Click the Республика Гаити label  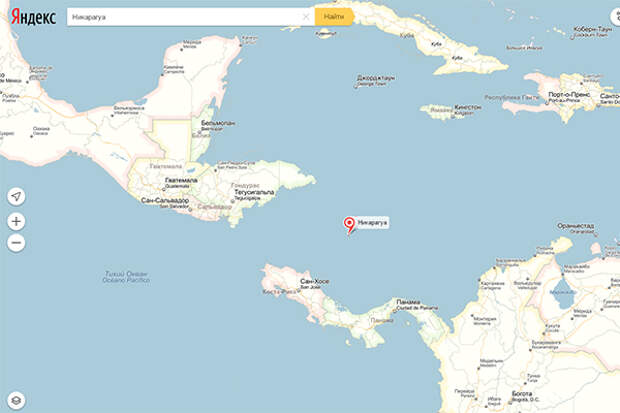tap(512, 97)
